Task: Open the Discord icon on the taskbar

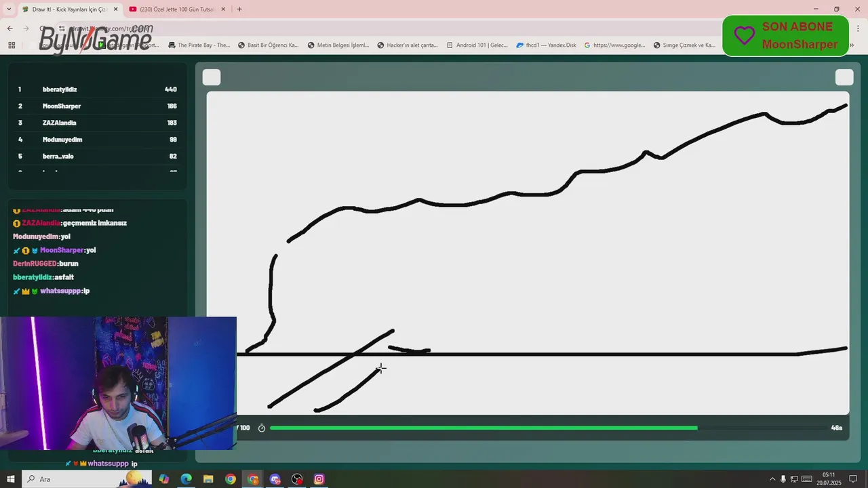Action: point(275,479)
